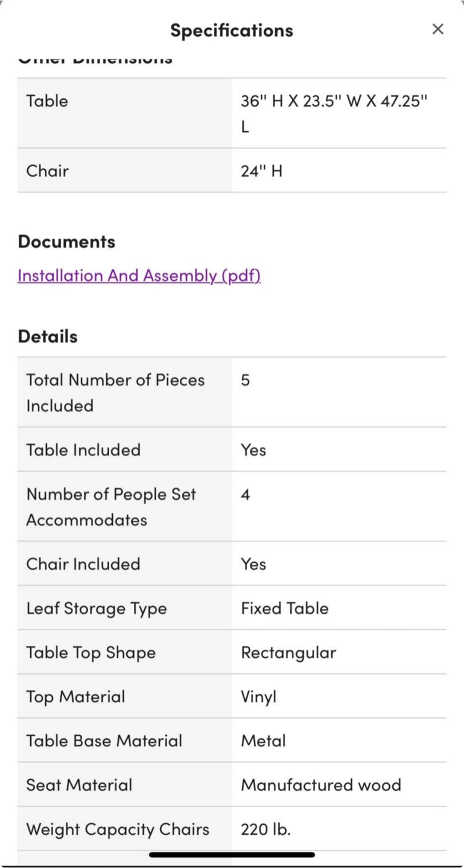Select the Weight Capacity Chairs 220 lb. value
This screenshot has height=868, width=464.
(x=266, y=829)
